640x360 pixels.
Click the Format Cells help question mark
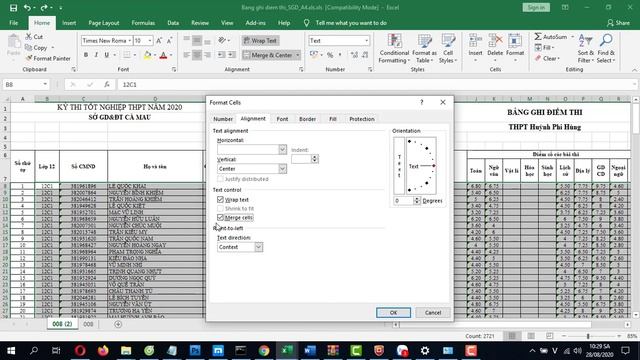(x=422, y=102)
